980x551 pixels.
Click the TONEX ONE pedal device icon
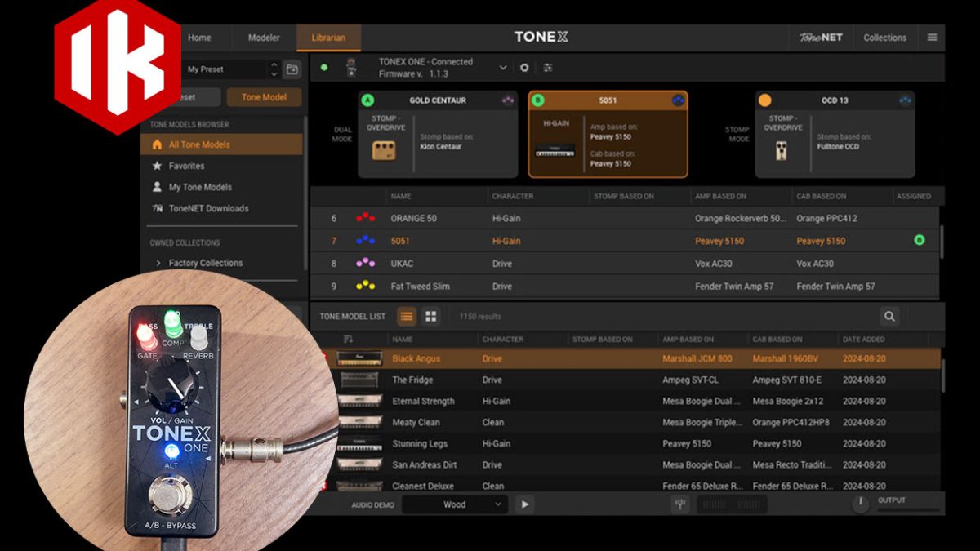click(x=352, y=68)
